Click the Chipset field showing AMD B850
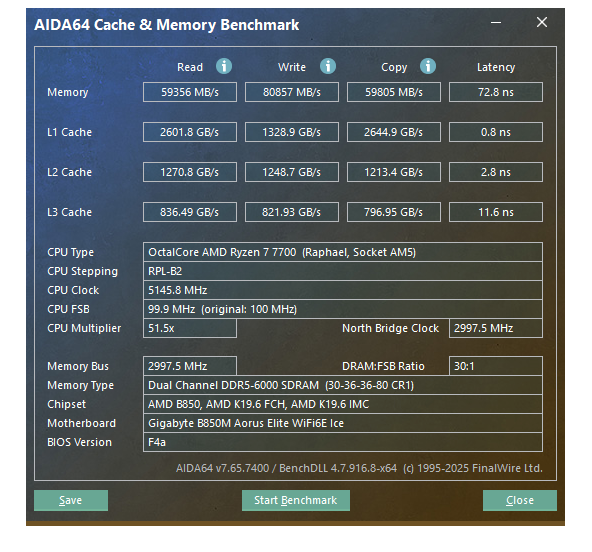Viewport: 592px width, 552px height. (x=343, y=404)
